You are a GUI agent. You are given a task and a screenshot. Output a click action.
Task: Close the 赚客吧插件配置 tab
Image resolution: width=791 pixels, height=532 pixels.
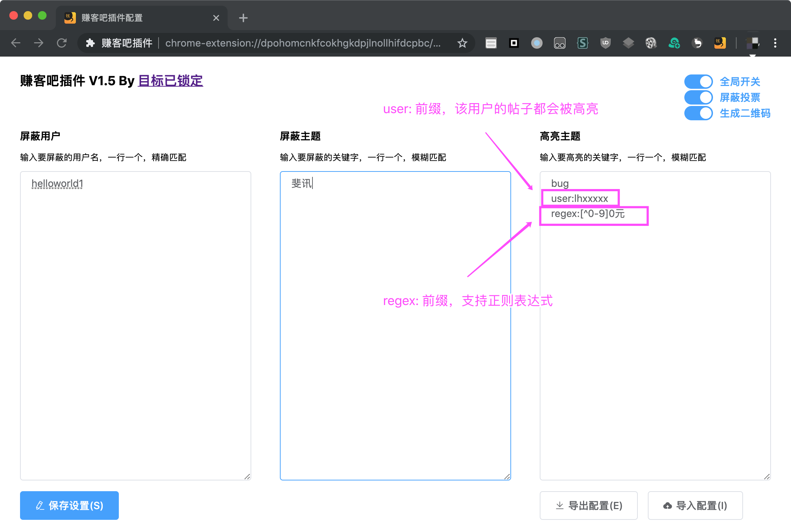[216, 18]
